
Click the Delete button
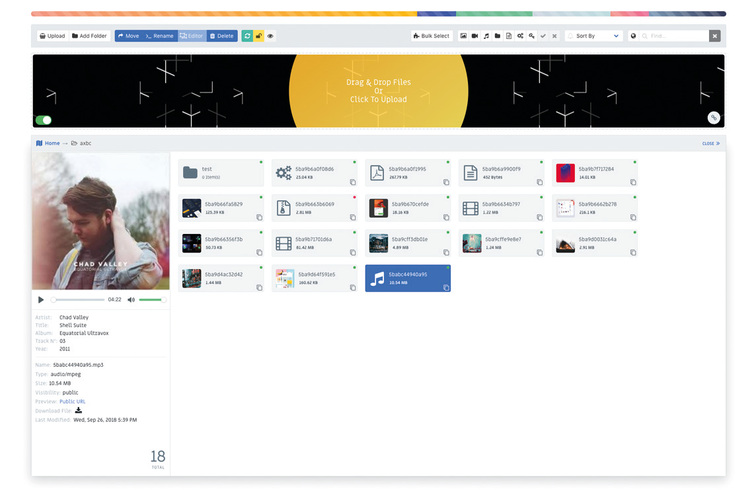coord(222,36)
